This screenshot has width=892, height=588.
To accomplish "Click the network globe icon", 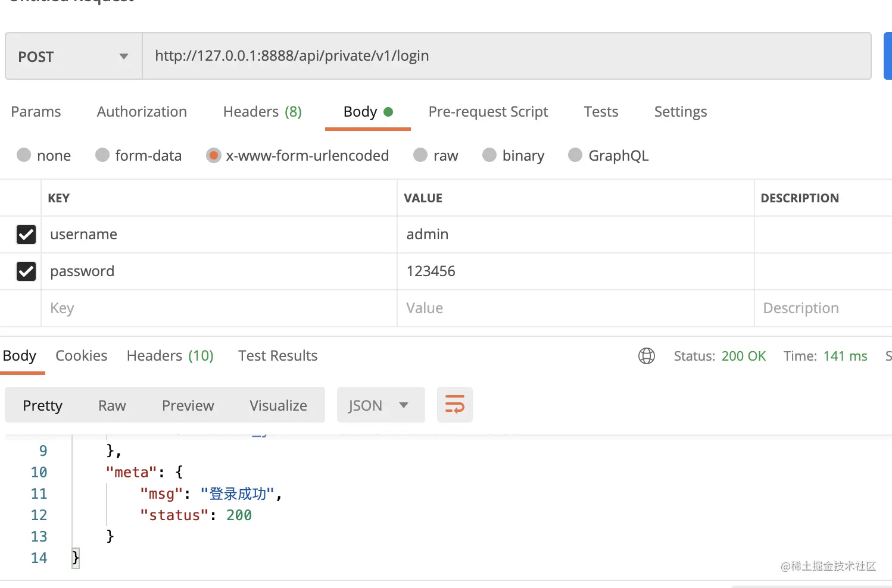I will click(x=647, y=356).
